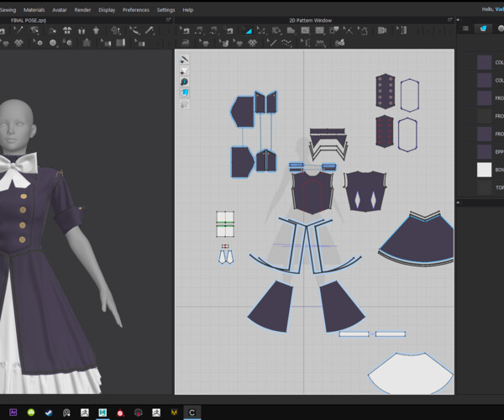This screenshot has height=420, width=504.
Task: Open the Sewing menu
Action: (8, 10)
